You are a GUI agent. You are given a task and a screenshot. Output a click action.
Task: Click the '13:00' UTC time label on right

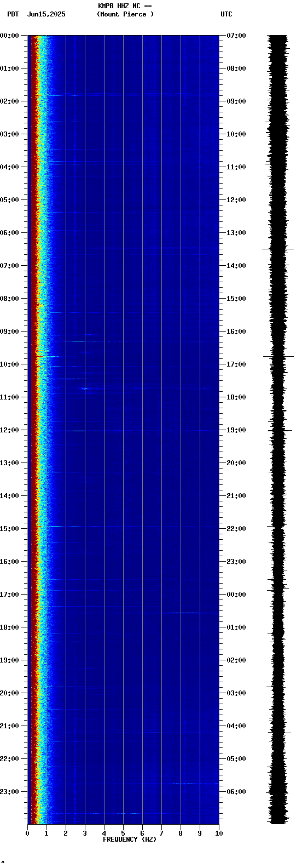[x=236, y=233]
